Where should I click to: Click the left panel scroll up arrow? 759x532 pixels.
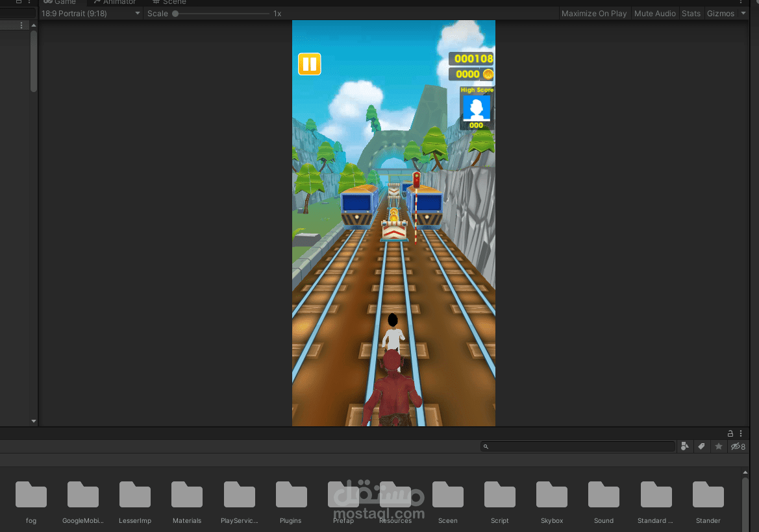point(33,25)
